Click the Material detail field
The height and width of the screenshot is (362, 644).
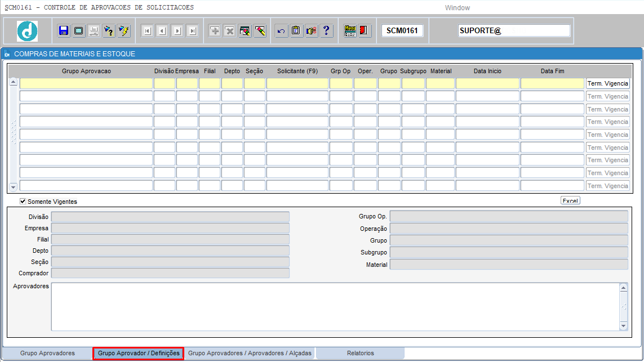point(509,265)
